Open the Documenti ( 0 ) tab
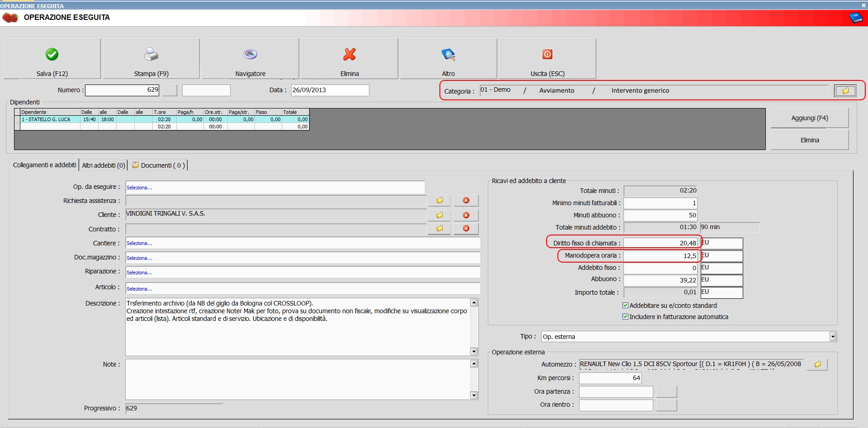Screen dimensions: 868x428 159,165
